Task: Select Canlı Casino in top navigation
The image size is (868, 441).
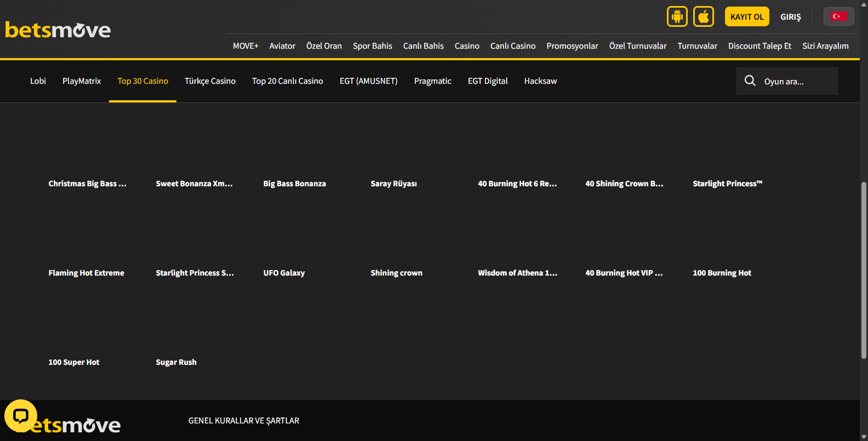Action: coord(512,46)
